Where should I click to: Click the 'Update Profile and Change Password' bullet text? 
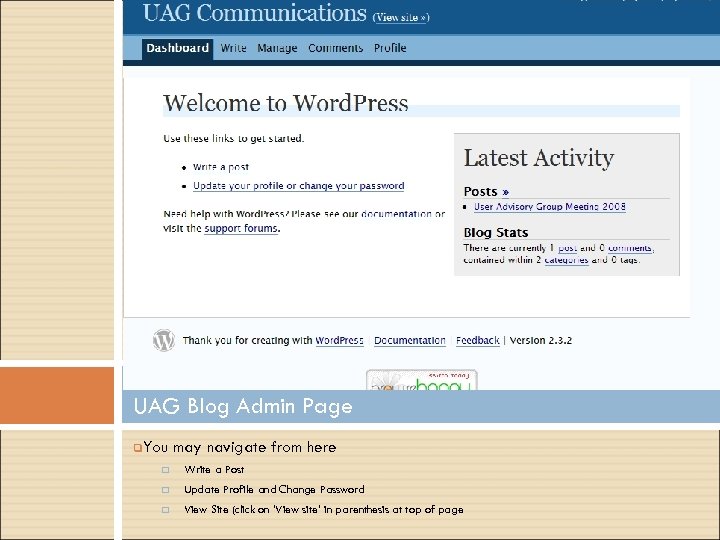coord(274,489)
